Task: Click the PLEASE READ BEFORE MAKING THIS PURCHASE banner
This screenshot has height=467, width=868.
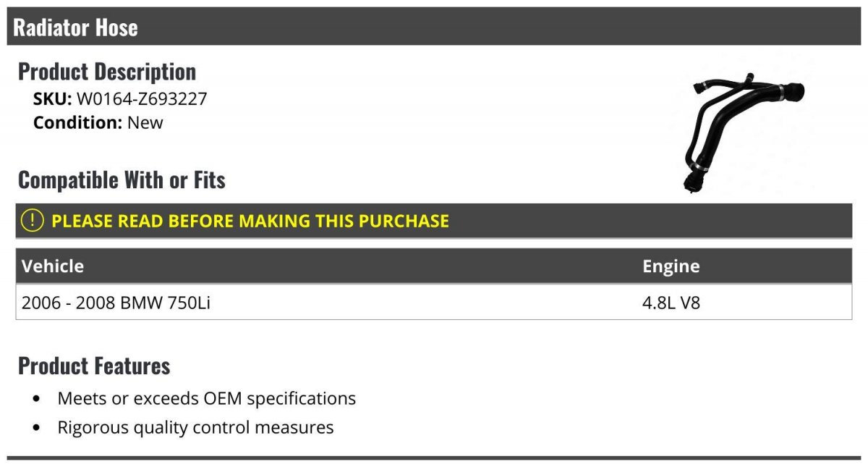Action: 434,221
